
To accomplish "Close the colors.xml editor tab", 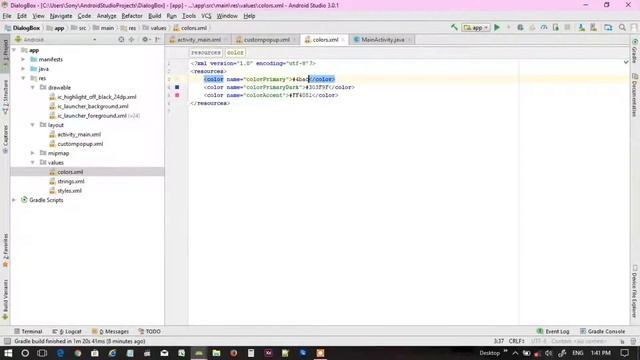I will [x=343, y=40].
